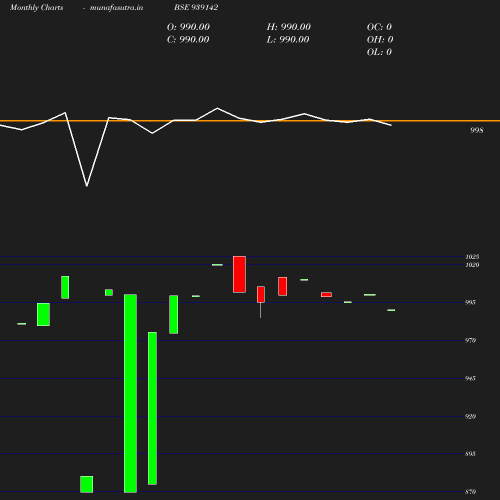The width and height of the screenshot is (500, 500).
Task: Click the short green candle sitting on 870 line
Action: [87, 484]
